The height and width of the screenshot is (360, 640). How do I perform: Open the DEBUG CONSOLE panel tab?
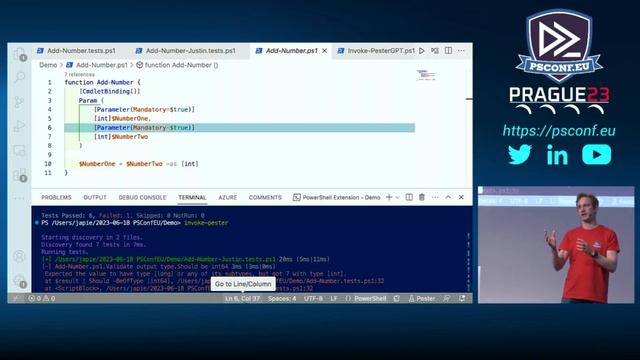[x=142, y=197]
